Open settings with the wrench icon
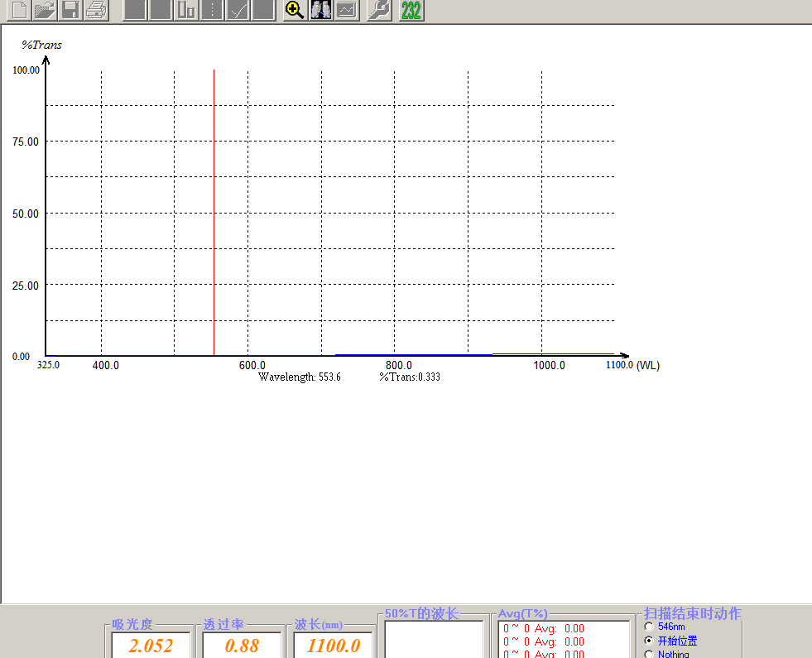The height and width of the screenshot is (658, 812). (378, 10)
